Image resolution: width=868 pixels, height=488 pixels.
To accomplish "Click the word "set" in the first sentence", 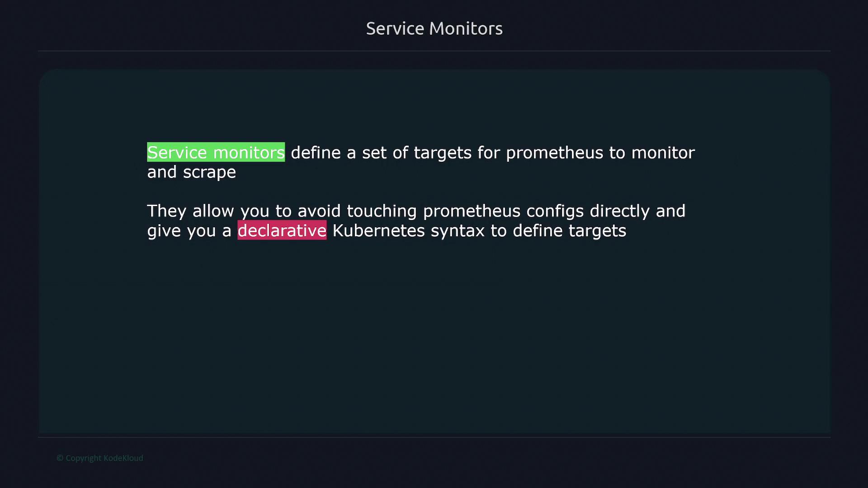I will click(374, 153).
